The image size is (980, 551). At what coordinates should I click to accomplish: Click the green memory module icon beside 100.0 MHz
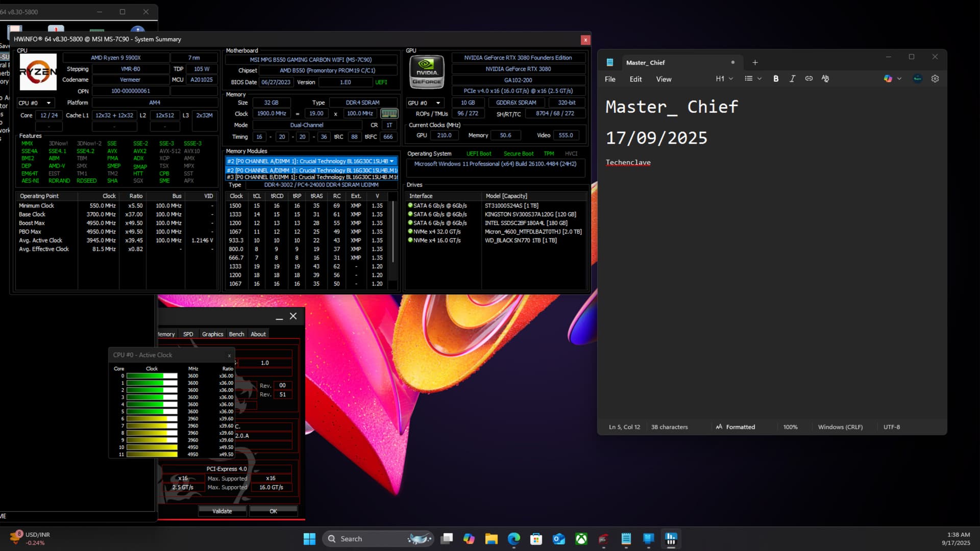pyautogui.click(x=389, y=113)
